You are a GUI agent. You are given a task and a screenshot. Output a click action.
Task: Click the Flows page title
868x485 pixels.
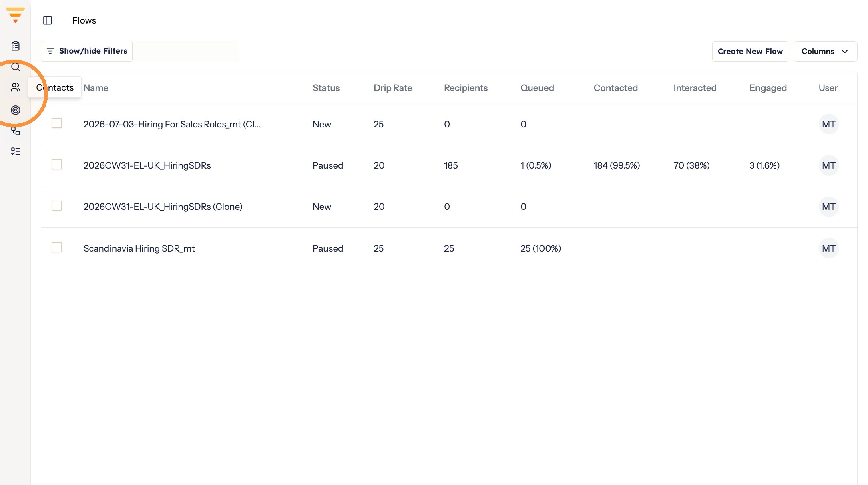click(84, 20)
